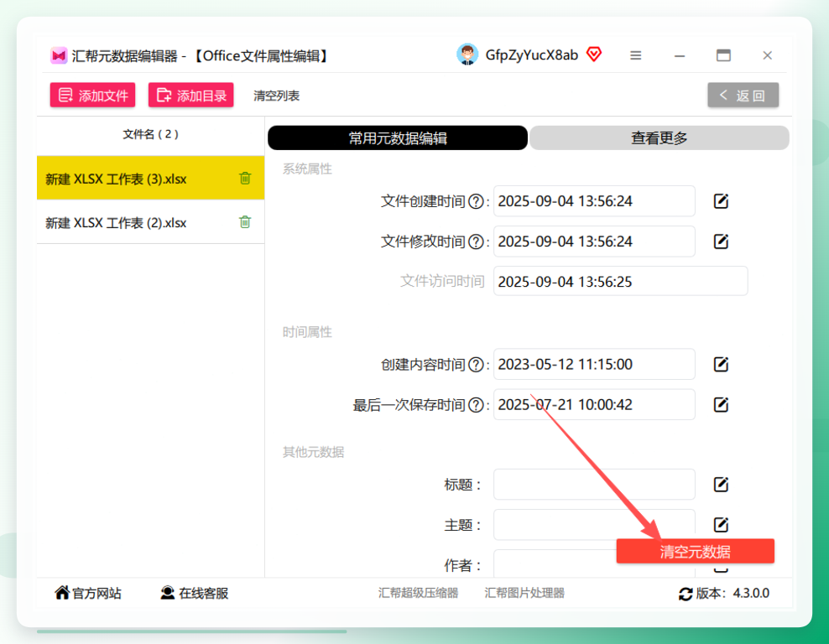Screen dimensions: 829x644
Task: Select file 新建 XLSX 工作表 (3).xlsx
Action: [151, 179]
